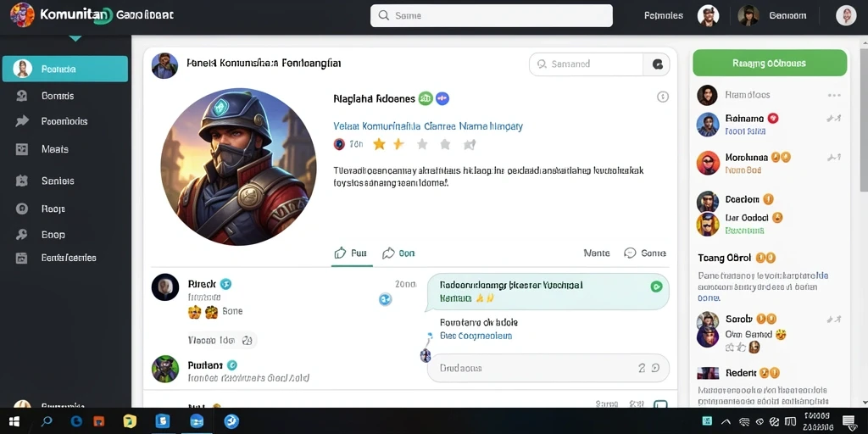Click the Prutans commenter avatar
This screenshot has width=868, height=434.
tap(165, 370)
